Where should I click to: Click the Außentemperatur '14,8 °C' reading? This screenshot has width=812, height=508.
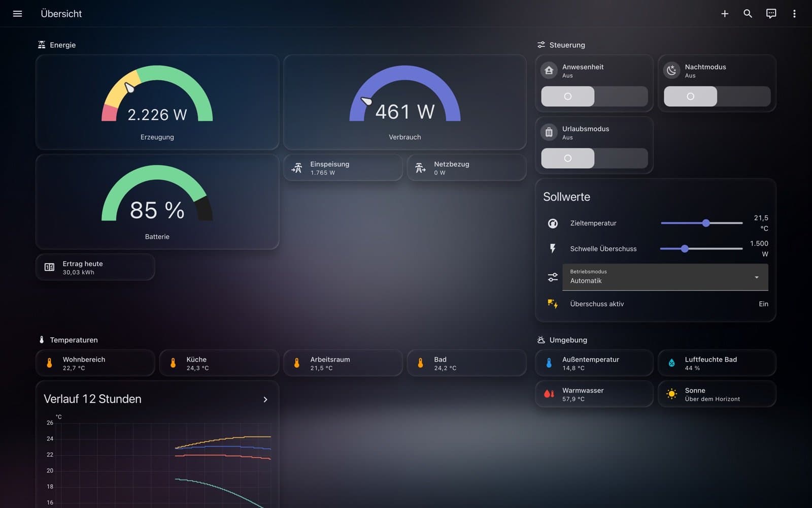[x=573, y=368]
